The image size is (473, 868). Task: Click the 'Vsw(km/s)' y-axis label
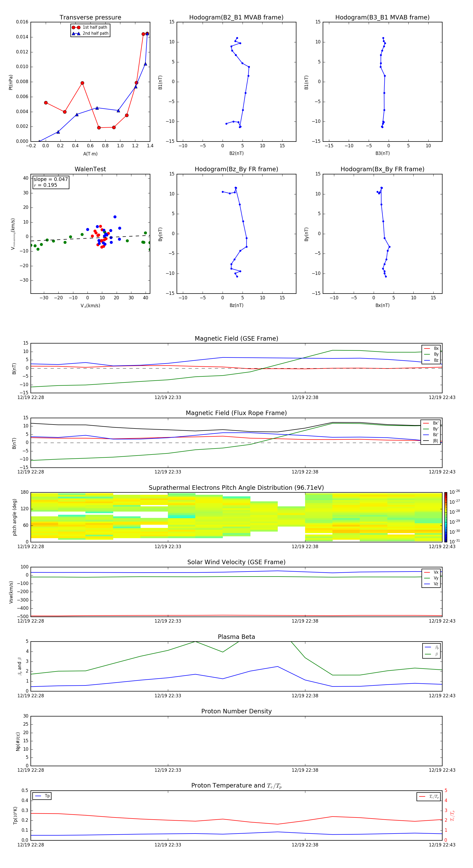[x=11, y=592]
